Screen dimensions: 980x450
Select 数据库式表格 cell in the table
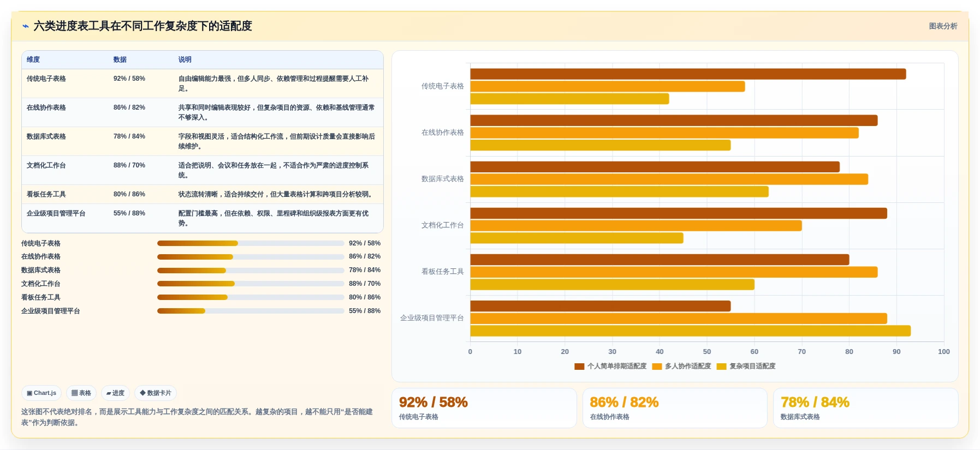click(x=46, y=136)
